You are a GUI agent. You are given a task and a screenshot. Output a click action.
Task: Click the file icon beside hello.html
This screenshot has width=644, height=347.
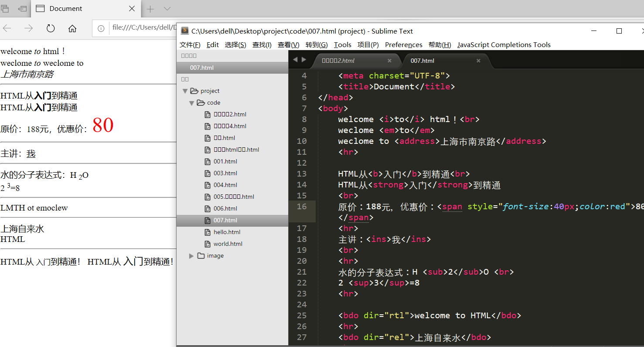[x=208, y=232]
